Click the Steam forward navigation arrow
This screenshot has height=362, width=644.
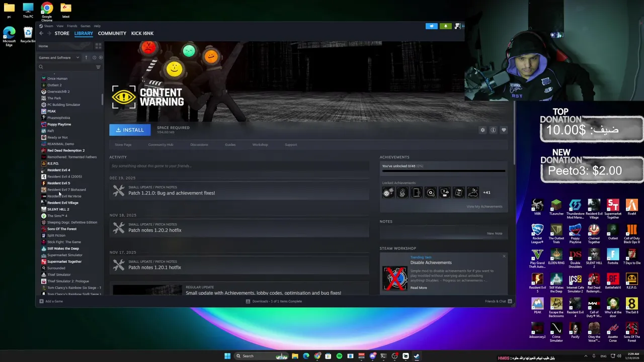[49, 33]
